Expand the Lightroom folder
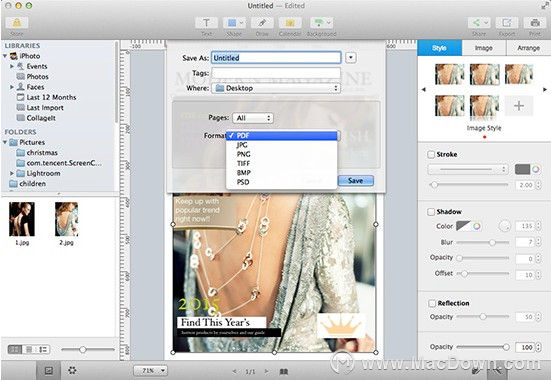Image resolution: width=551 pixels, height=380 pixels. pyautogui.click(x=12, y=173)
